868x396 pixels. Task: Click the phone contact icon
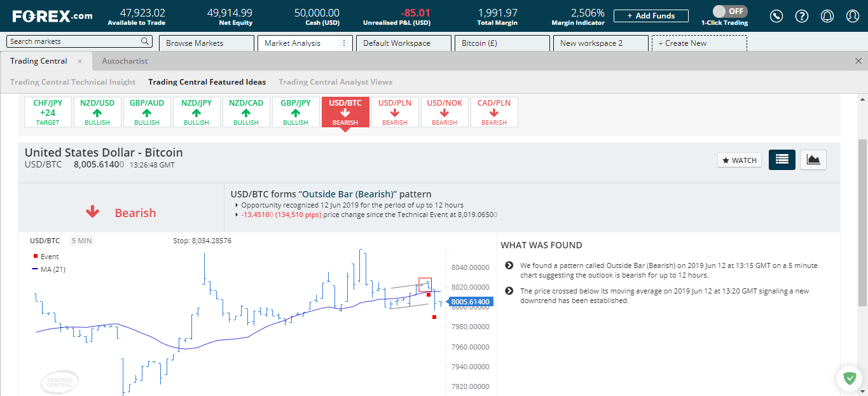pyautogui.click(x=776, y=16)
